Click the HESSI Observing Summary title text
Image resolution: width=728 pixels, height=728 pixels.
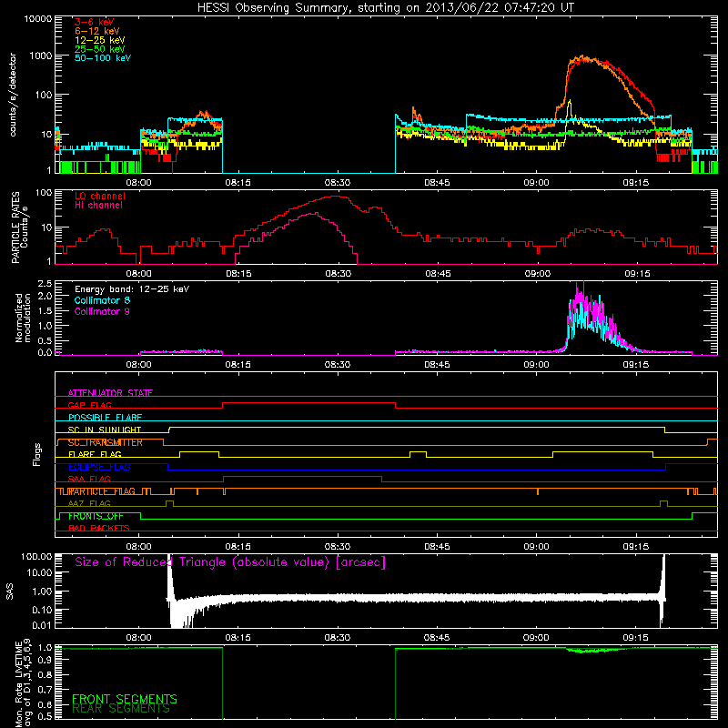tap(386, 7)
